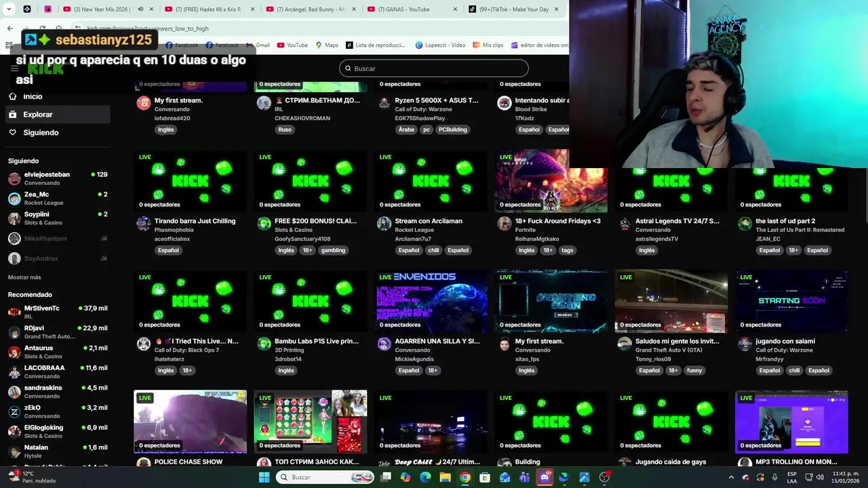The width and height of the screenshot is (868, 488).
Task: Open Soypiini avatar in following list
Action: [x=14, y=218]
